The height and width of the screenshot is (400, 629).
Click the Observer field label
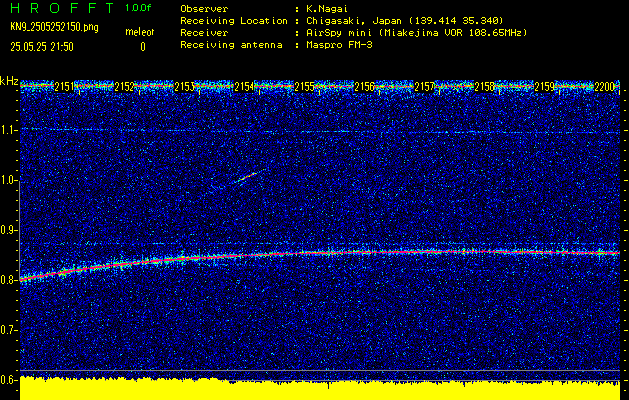pos(204,9)
